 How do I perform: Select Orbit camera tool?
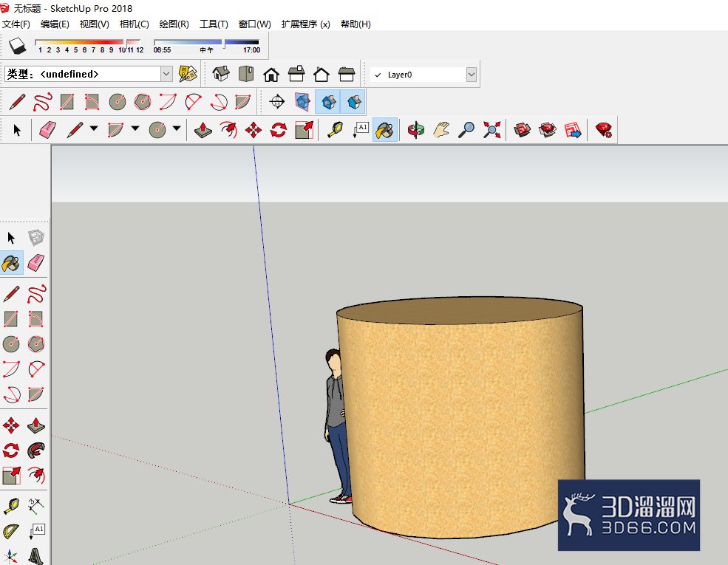click(x=416, y=130)
